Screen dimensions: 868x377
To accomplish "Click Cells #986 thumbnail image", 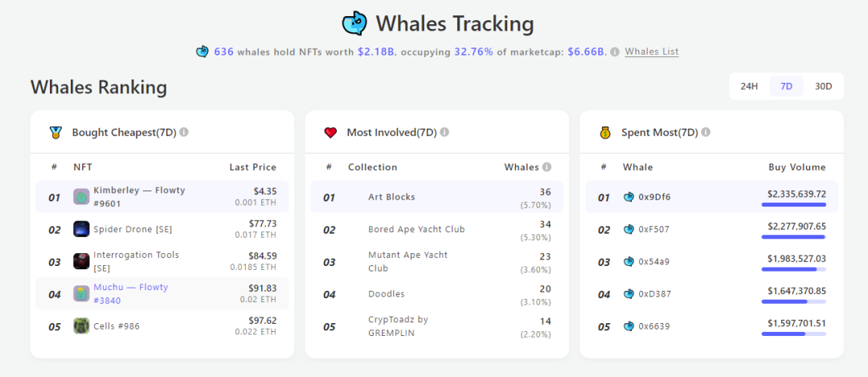I will pyautogui.click(x=81, y=326).
